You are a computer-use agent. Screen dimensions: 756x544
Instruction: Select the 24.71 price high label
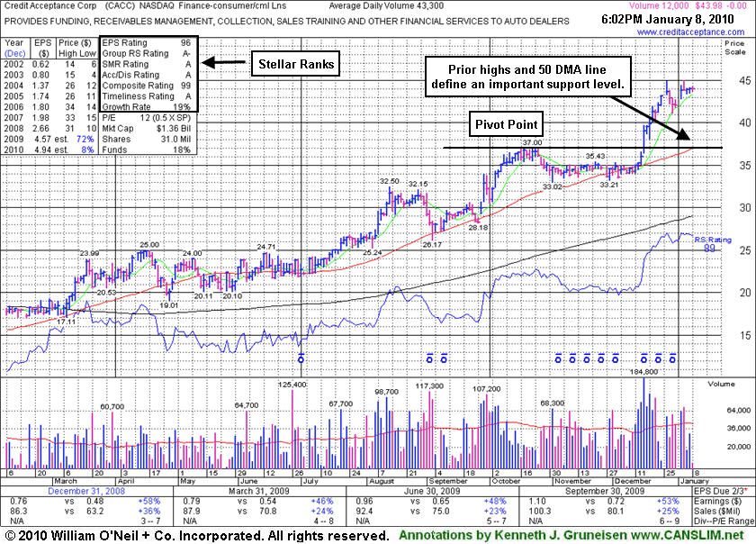click(x=266, y=247)
